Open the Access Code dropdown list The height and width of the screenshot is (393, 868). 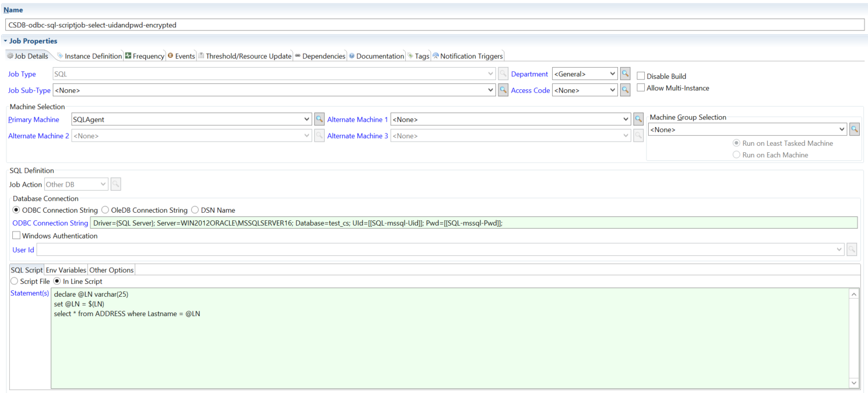[x=612, y=90]
